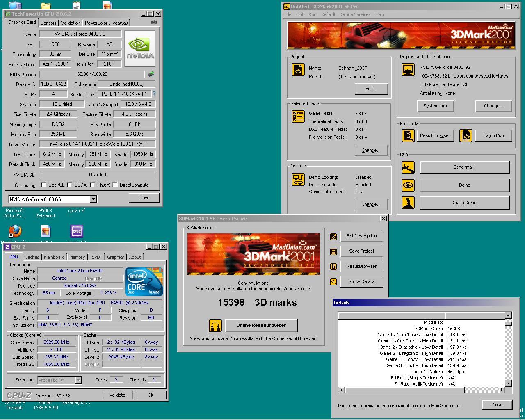Enable the PhysX checkbox
Image resolution: width=525 pixels, height=420 pixels.
coord(92,185)
